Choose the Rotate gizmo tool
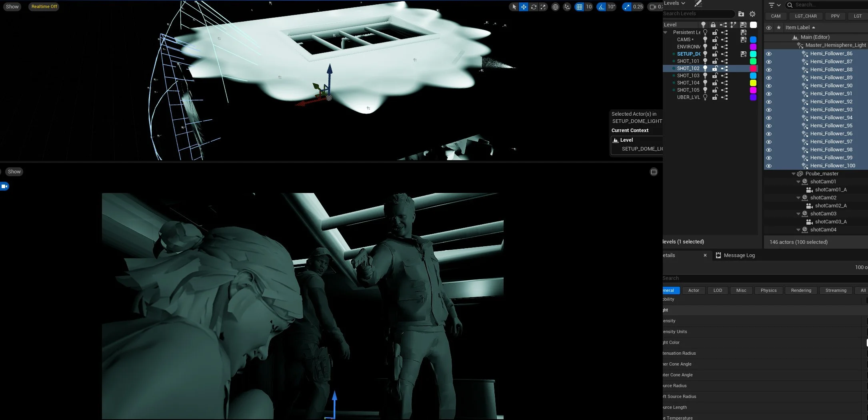 click(x=534, y=7)
